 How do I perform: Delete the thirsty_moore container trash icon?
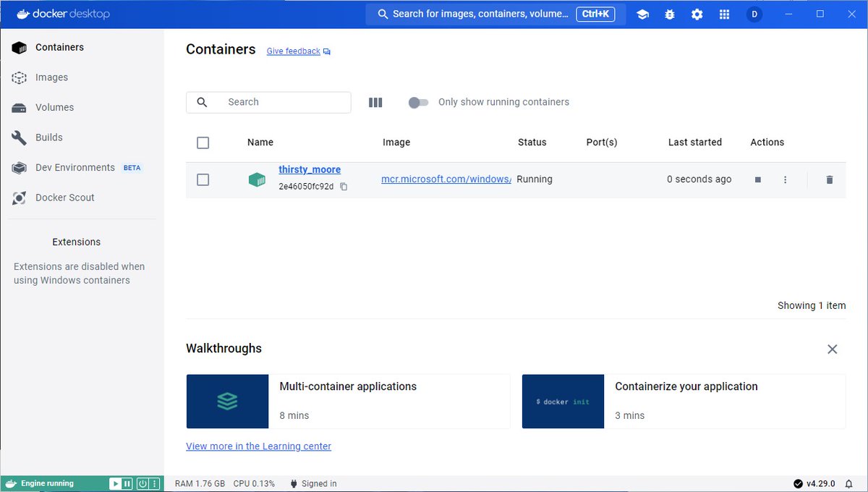pos(830,179)
